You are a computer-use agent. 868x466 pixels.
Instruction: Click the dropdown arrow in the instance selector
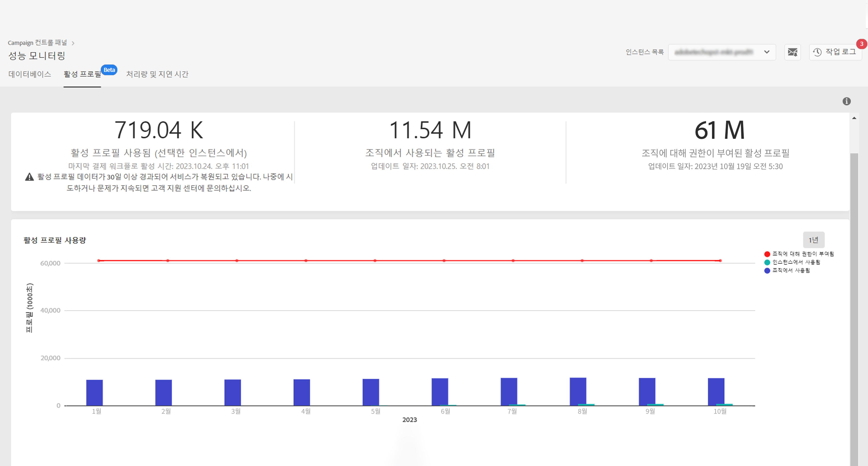pyautogui.click(x=766, y=52)
